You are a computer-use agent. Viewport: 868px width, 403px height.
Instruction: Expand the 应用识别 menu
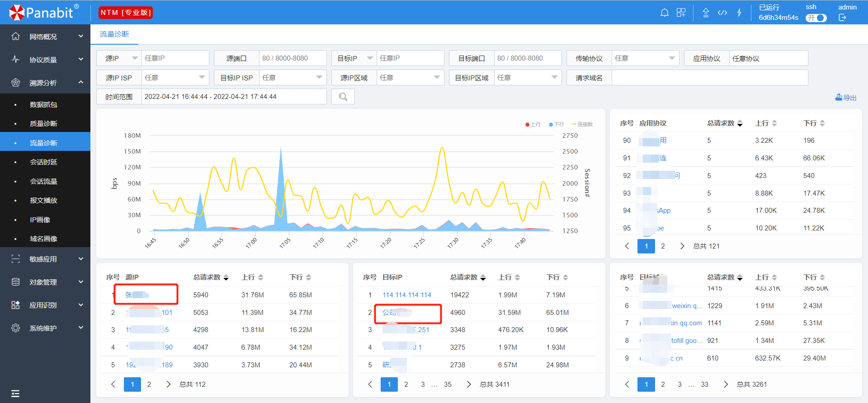click(x=45, y=305)
